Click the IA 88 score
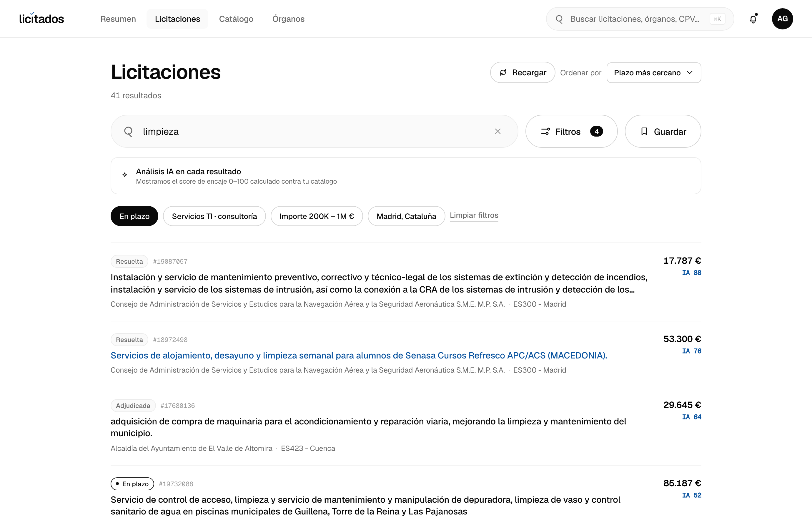The image size is (812, 518). pyautogui.click(x=691, y=273)
